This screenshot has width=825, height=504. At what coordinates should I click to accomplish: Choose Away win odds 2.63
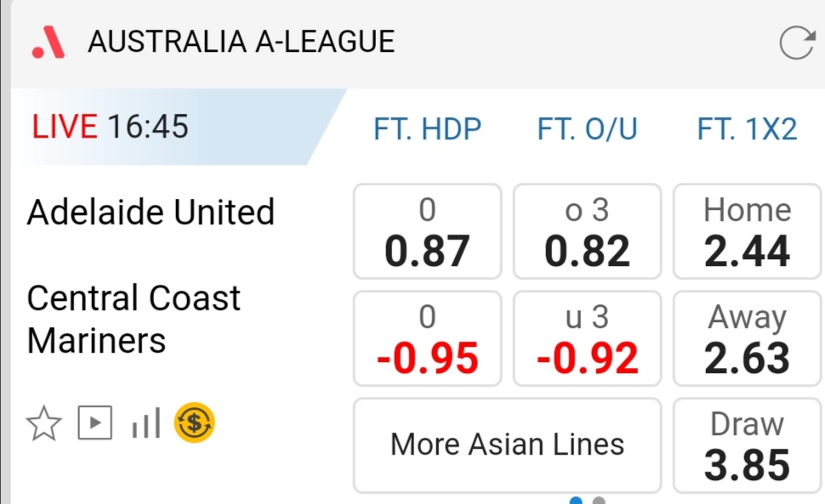click(748, 338)
